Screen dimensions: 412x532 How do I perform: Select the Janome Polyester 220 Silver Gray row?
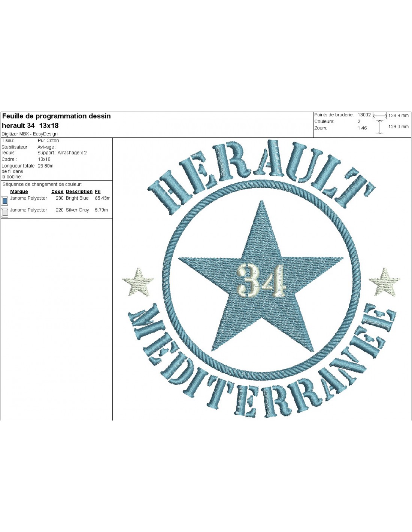[56, 210]
